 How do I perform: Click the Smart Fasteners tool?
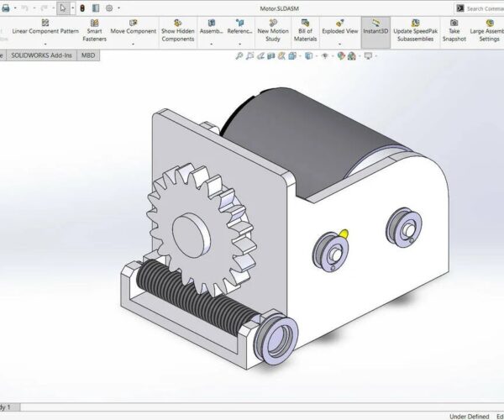pos(94,30)
